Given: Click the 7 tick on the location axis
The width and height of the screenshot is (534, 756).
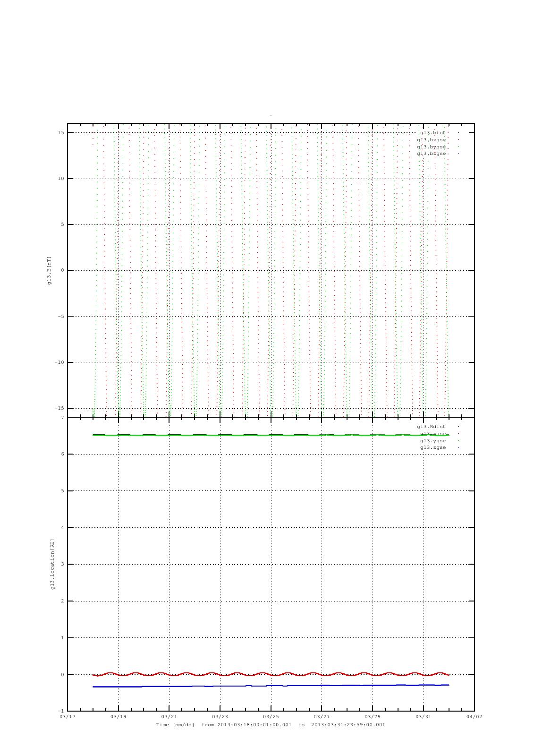Looking at the screenshot, I should 62,418.
